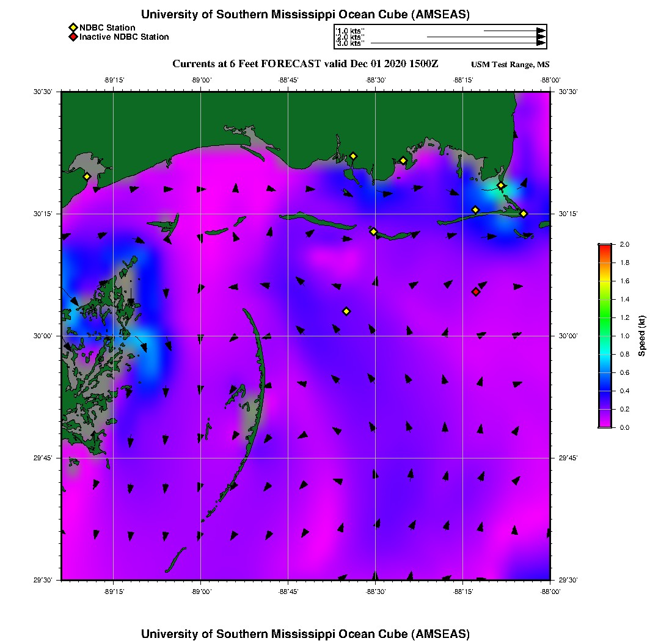
Task: Click the 'USM Test Range, MS' text
Action: click(x=510, y=65)
